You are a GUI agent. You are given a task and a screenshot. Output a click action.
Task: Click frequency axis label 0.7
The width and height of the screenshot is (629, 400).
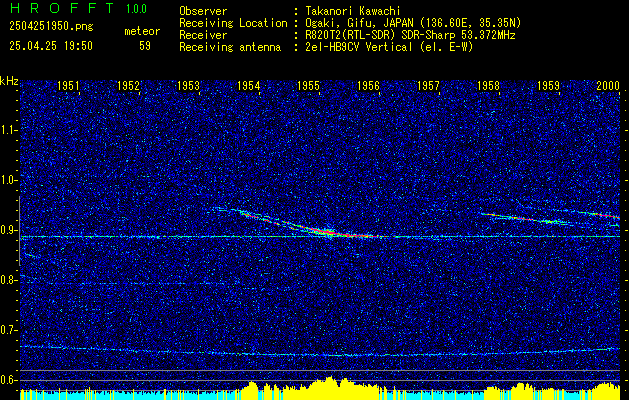click(9, 330)
